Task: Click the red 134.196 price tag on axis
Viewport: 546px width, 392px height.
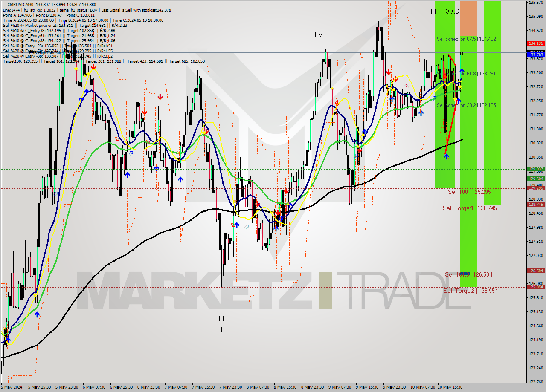Action: 536,43
